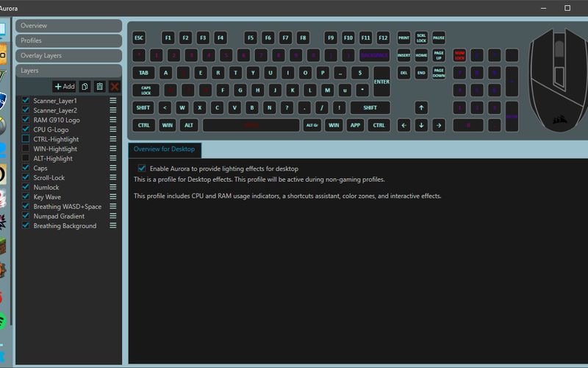Click the CAPS LOCK key on the keyboard preview
The height and width of the screenshot is (368, 588).
(x=146, y=91)
